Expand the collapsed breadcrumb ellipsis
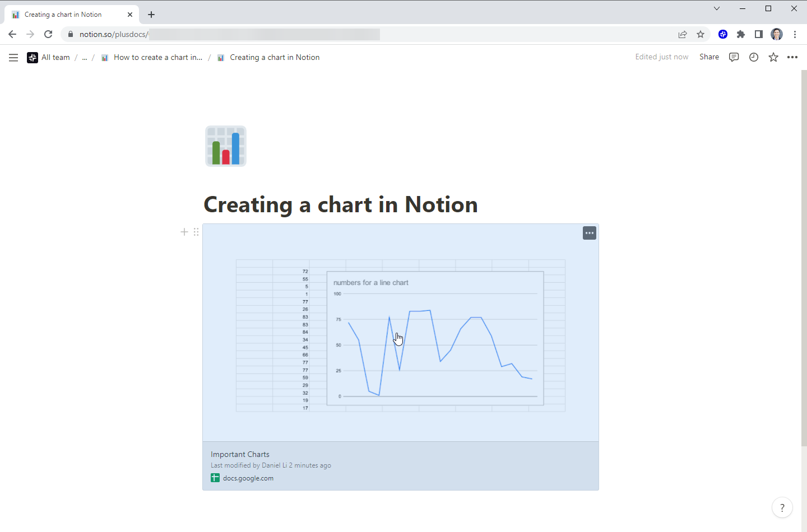Image resolution: width=807 pixels, height=532 pixels. coord(85,58)
